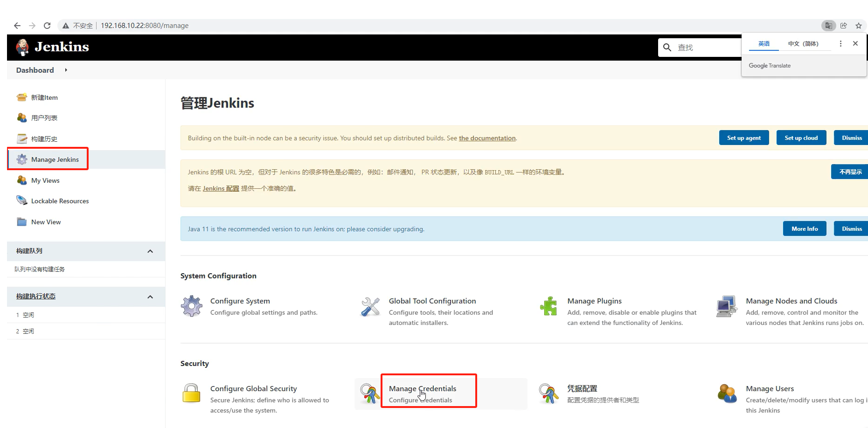Screen dimensions: 868x428
Task: Click the Dashboard breadcrumb link
Action: 35,70
